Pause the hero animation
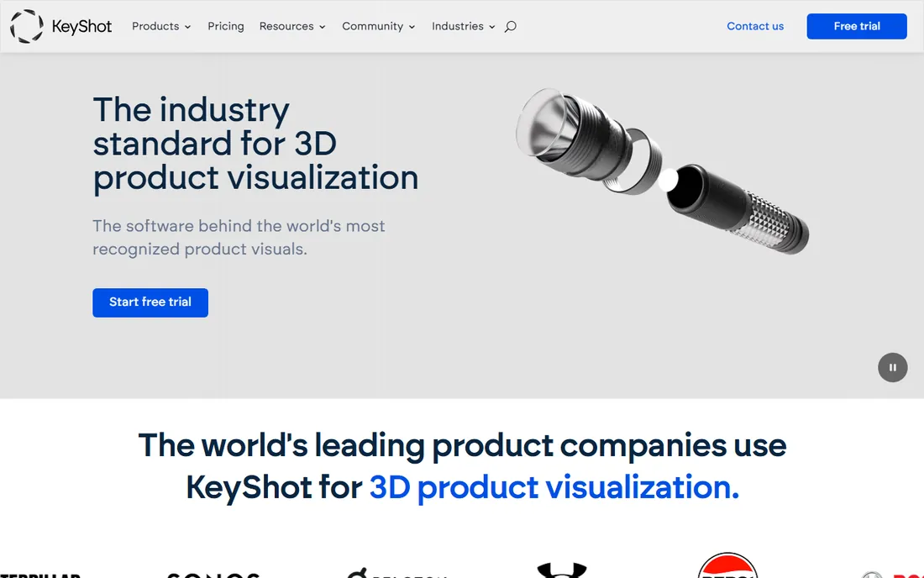 [892, 368]
